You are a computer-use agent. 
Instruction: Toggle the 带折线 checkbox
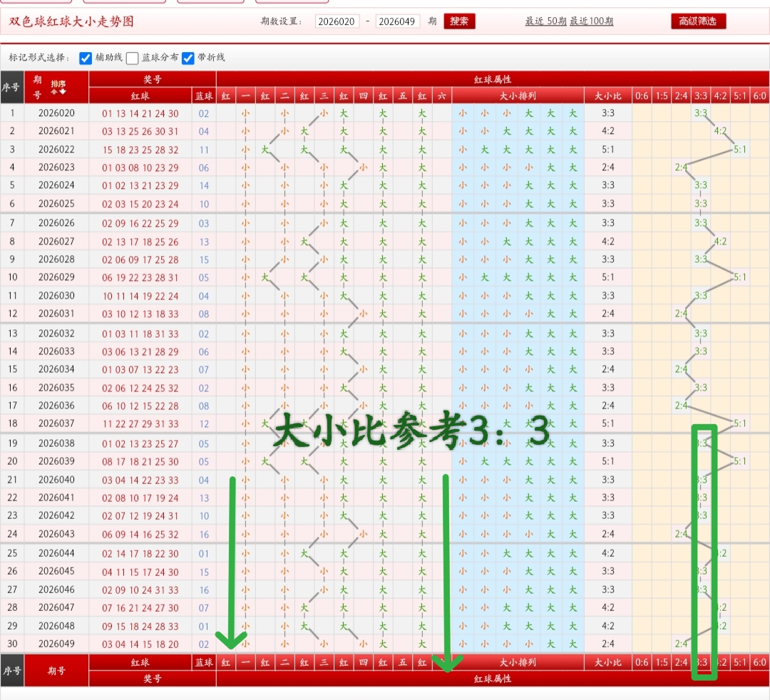point(188,58)
